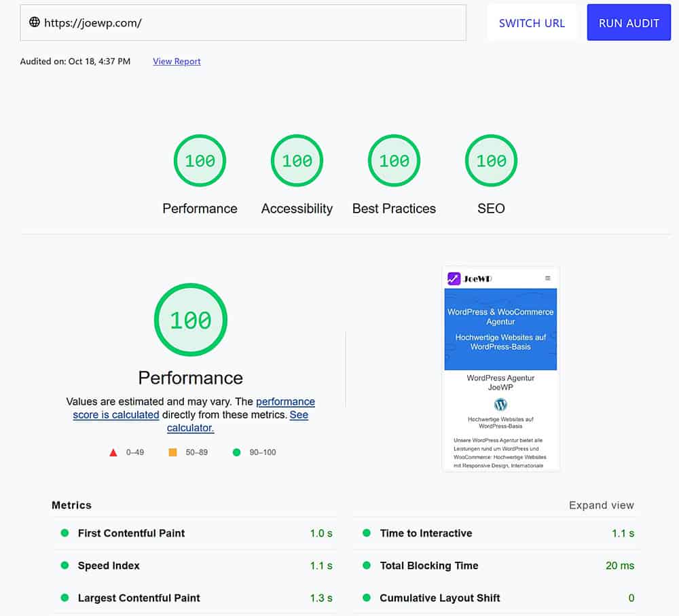Expand the First Contentful Paint metric
Image resolution: width=679 pixels, height=616 pixels.
(131, 533)
